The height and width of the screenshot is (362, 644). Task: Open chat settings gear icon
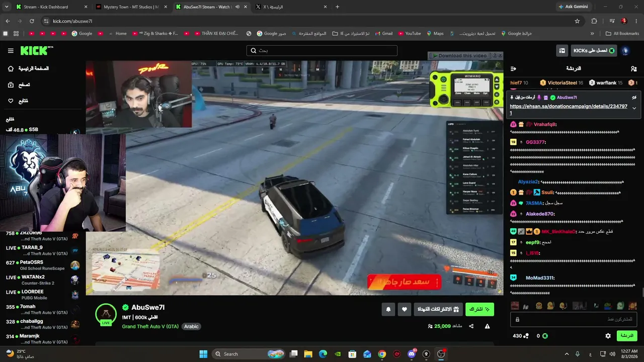[x=608, y=336]
